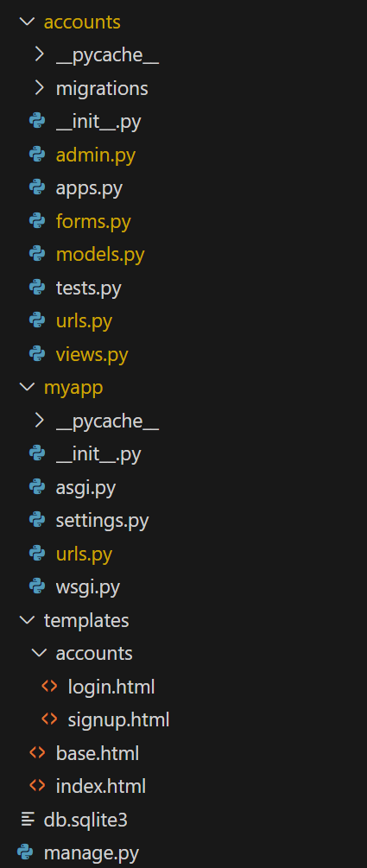Viewport: 367px width, 868px height.
Task: Collapse the accounts folder inside templates
Action: 39,653
